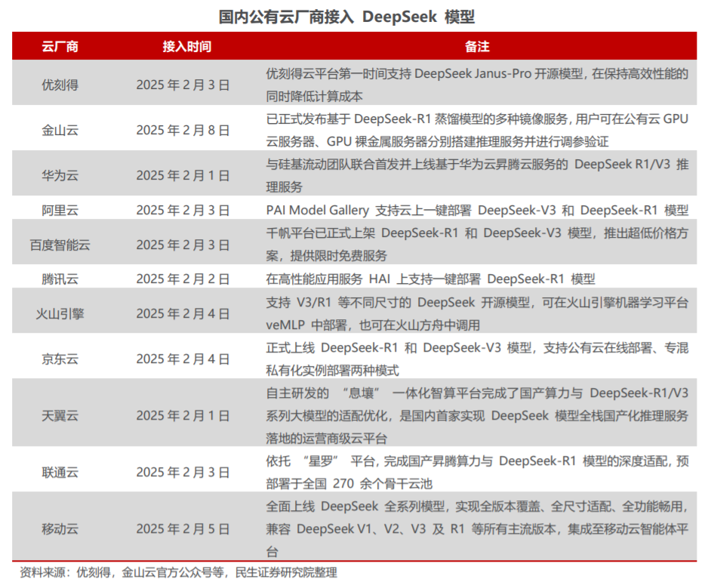This screenshot has height=588, width=705.
Task: Select the 移动云 vendor cell
Action: [x=60, y=529]
